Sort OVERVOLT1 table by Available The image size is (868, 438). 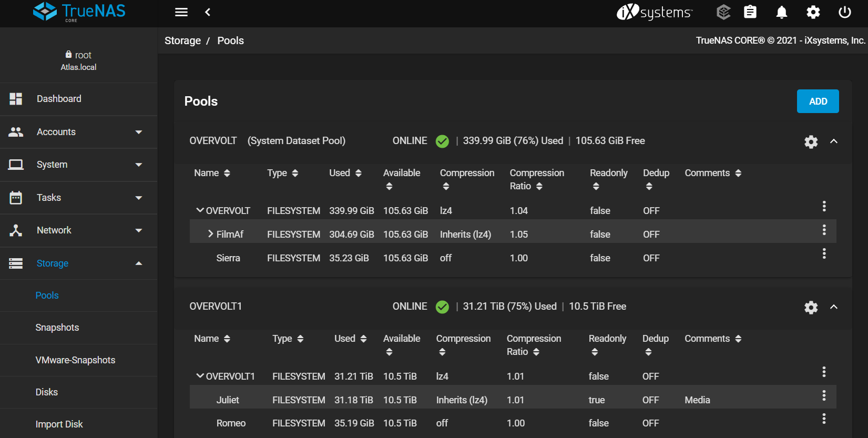click(402, 345)
